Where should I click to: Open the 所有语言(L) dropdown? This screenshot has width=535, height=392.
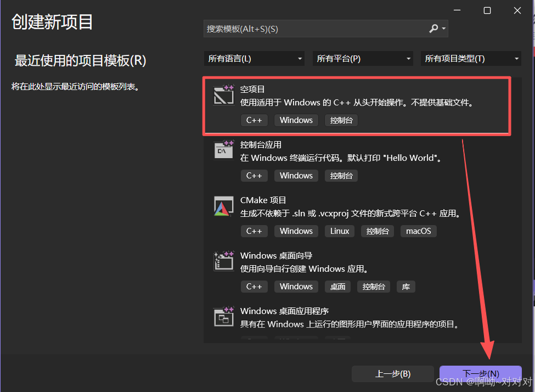[x=254, y=59]
